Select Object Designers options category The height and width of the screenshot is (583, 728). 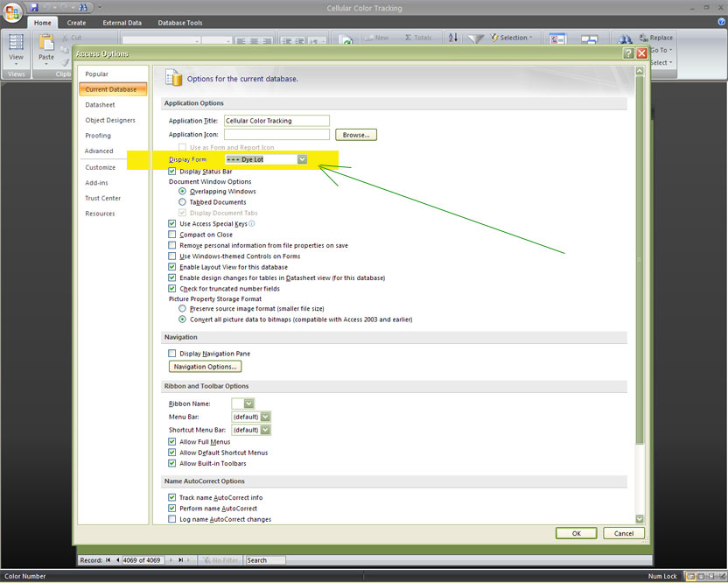[110, 120]
